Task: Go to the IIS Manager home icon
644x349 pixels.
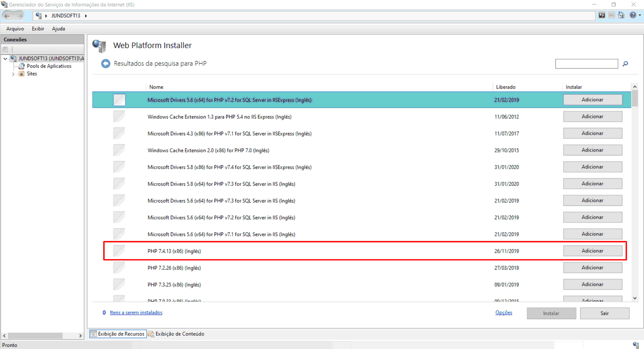Action: click(621, 16)
